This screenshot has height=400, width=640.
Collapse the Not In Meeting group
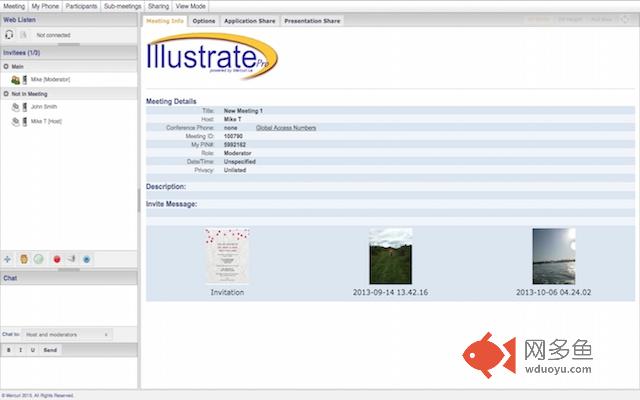6,93
